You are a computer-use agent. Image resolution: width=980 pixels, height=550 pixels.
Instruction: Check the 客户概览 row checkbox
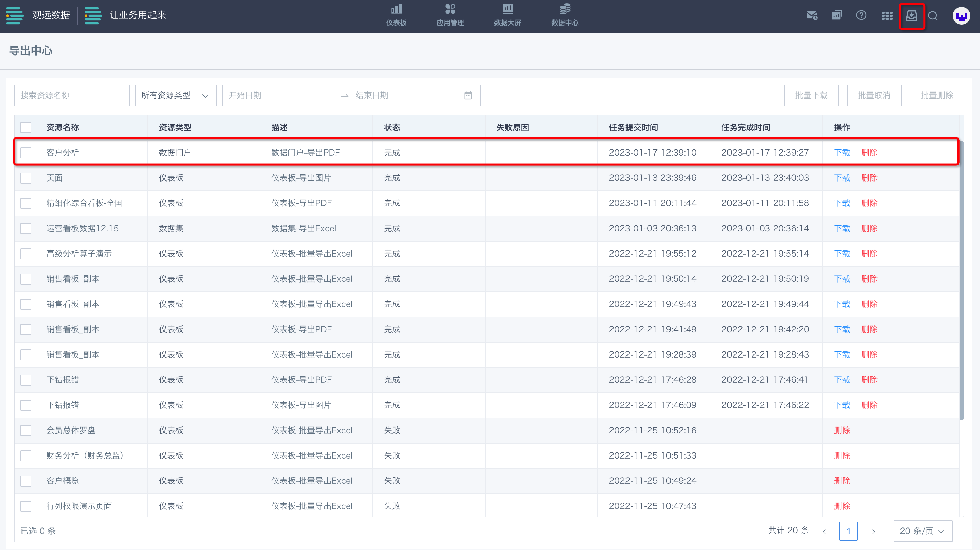point(26,481)
